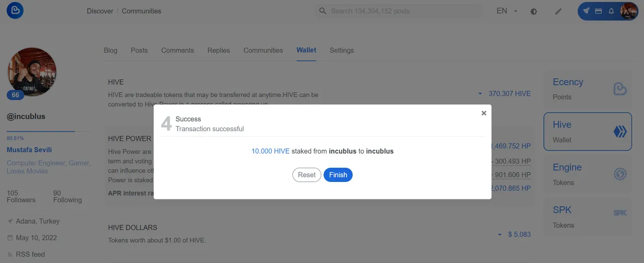Image resolution: width=644 pixels, height=263 pixels.
Task: Click the 2,070.865 HP value
Action: tap(511, 188)
